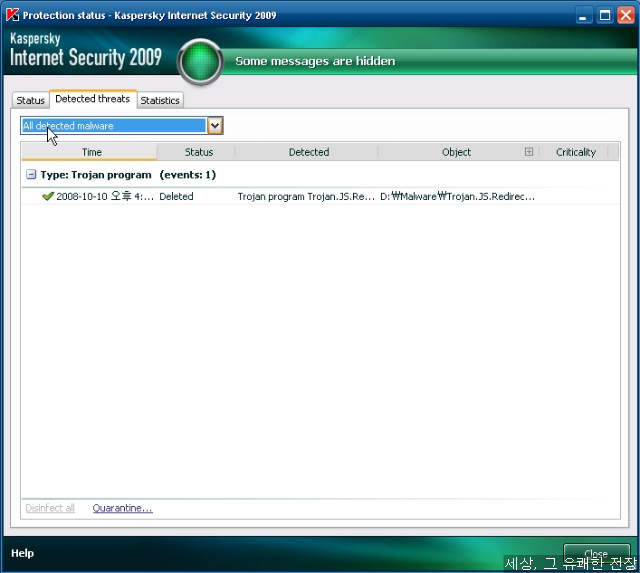Image resolution: width=640 pixels, height=573 pixels.
Task: Open the All detected malware dropdown arrow
Action: pyautogui.click(x=215, y=126)
